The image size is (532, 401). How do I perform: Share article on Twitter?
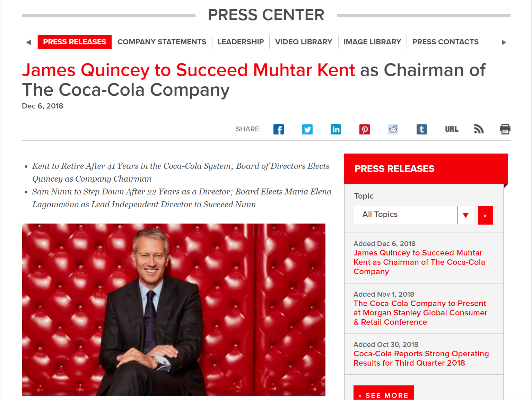[307, 129]
